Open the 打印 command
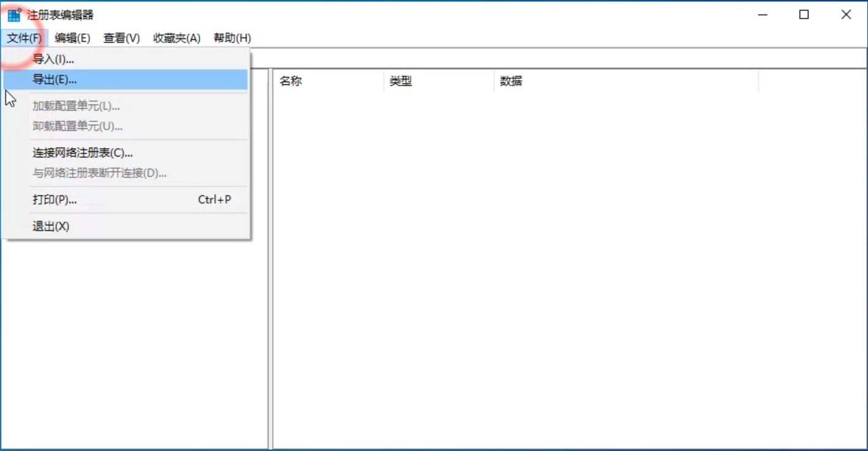 (x=52, y=199)
